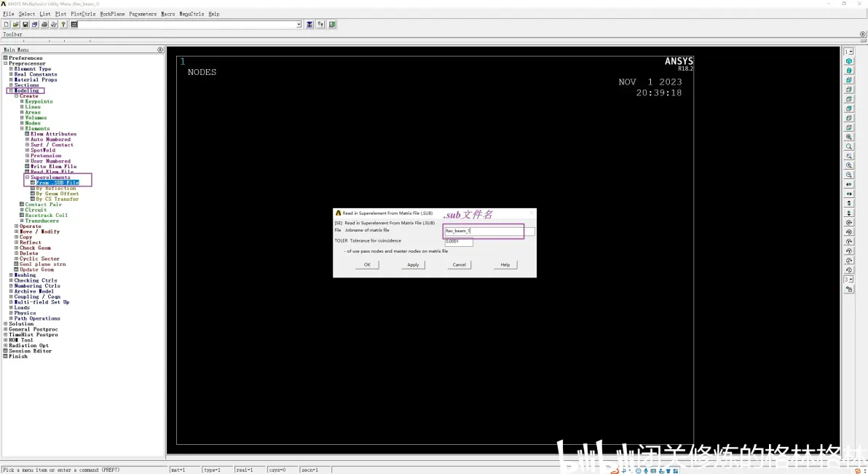The width and height of the screenshot is (868, 474).
Task: Click the 'Finish' tree item
Action: (17, 357)
